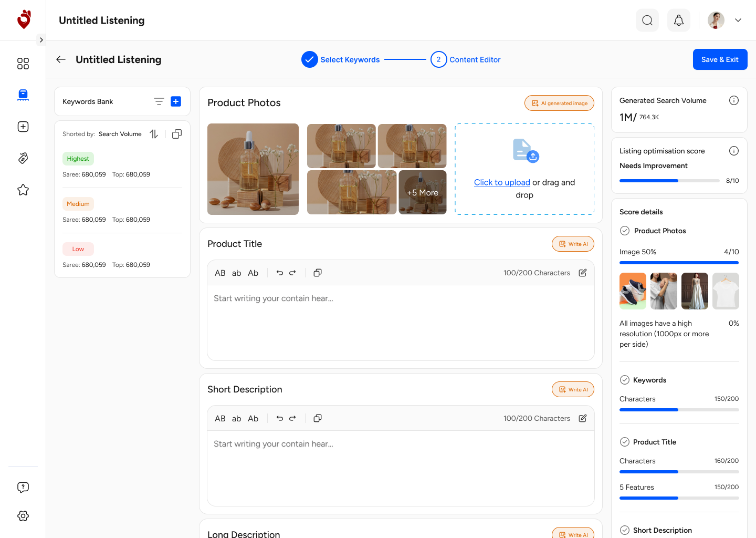Click the Save & Exit button
This screenshot has width=756, height=538.
(x=720, y=59)
